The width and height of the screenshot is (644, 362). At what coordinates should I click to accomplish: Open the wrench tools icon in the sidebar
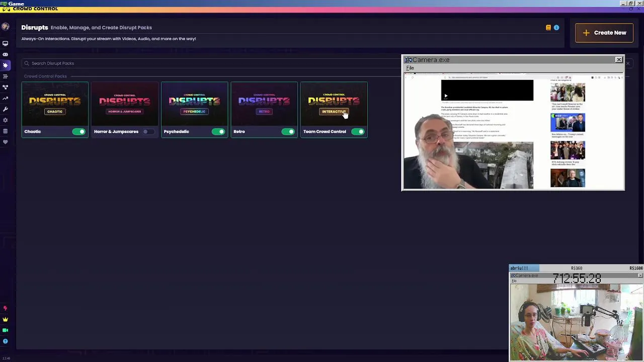coord(5,109)
